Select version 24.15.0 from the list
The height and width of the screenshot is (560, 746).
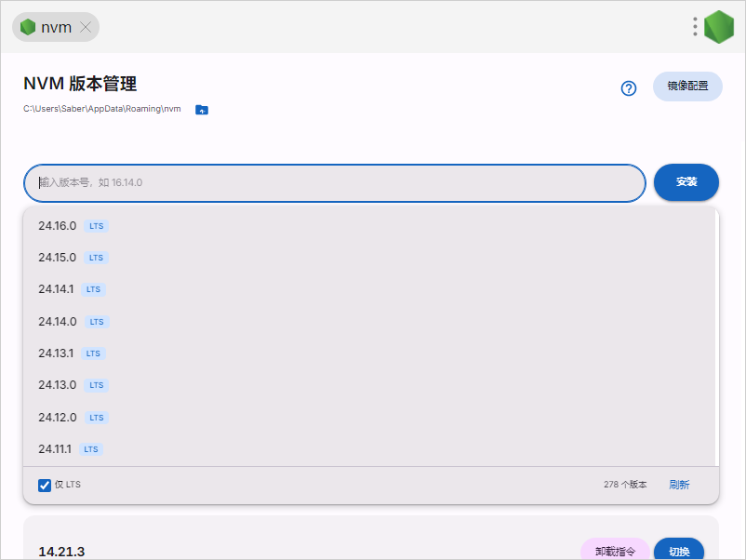point(369,258)
